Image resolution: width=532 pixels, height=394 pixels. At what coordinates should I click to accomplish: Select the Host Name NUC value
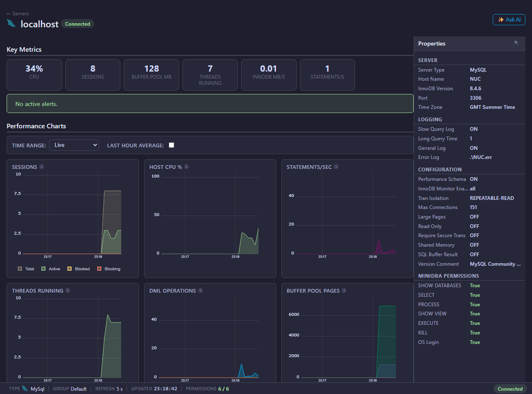475,79
